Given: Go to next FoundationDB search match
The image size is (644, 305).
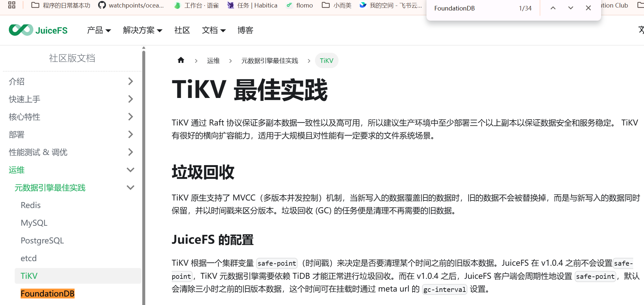Looking at the screenshot, I should pos(571,8).
